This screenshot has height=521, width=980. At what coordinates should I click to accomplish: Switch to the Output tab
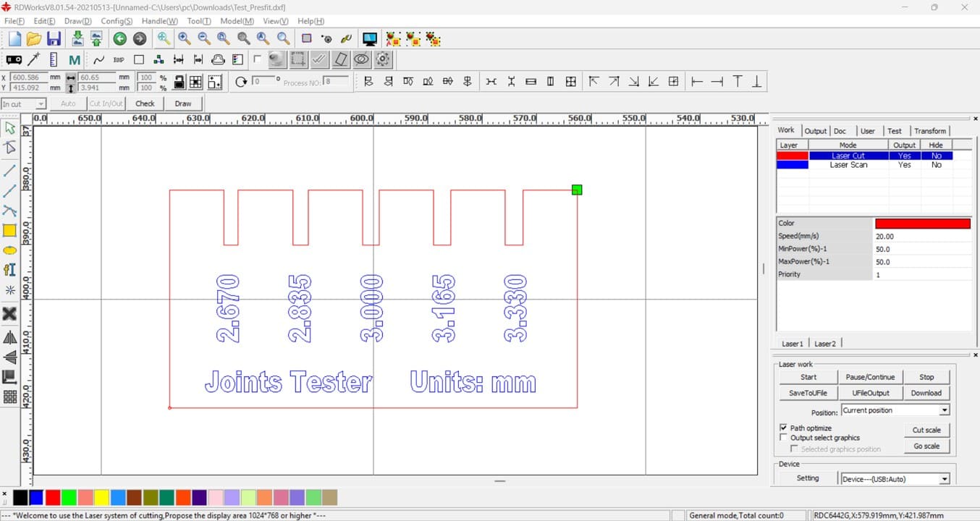815,131
